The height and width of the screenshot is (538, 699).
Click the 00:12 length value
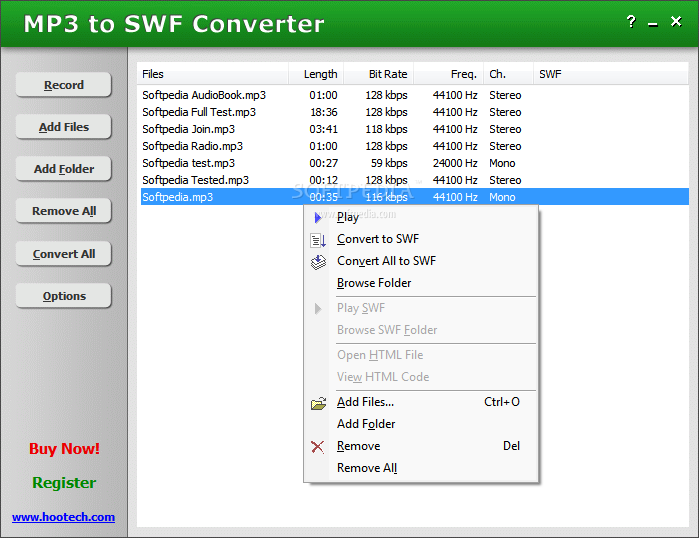click(x=323, y=180)
